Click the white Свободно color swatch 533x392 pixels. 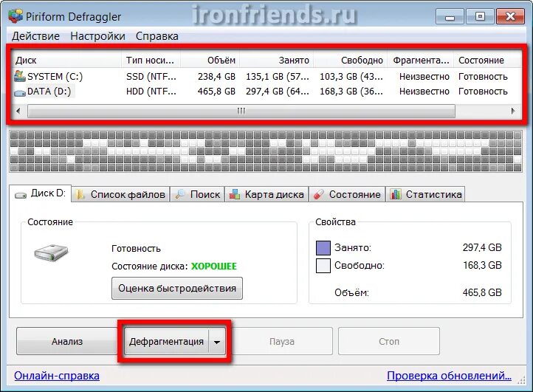(323, 266)
